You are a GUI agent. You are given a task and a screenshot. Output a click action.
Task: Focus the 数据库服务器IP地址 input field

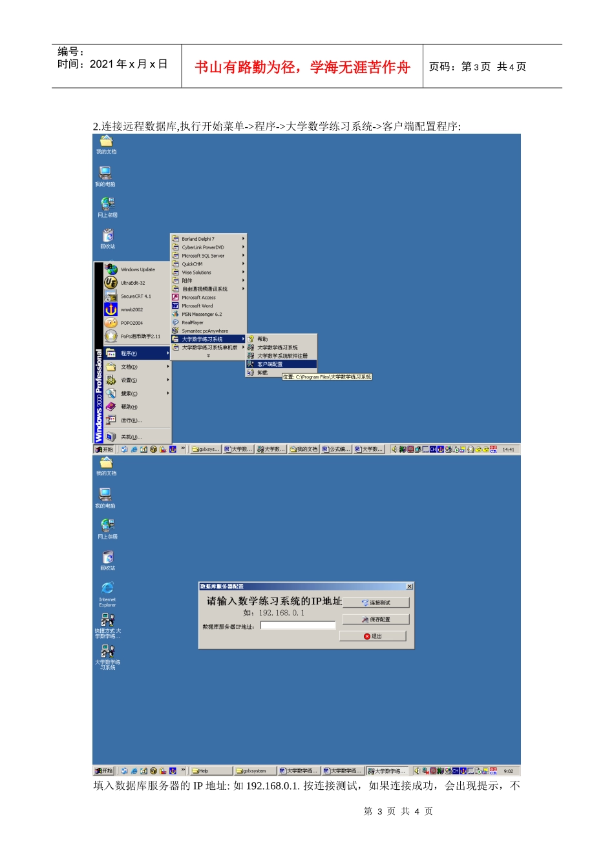click(298, 625)
